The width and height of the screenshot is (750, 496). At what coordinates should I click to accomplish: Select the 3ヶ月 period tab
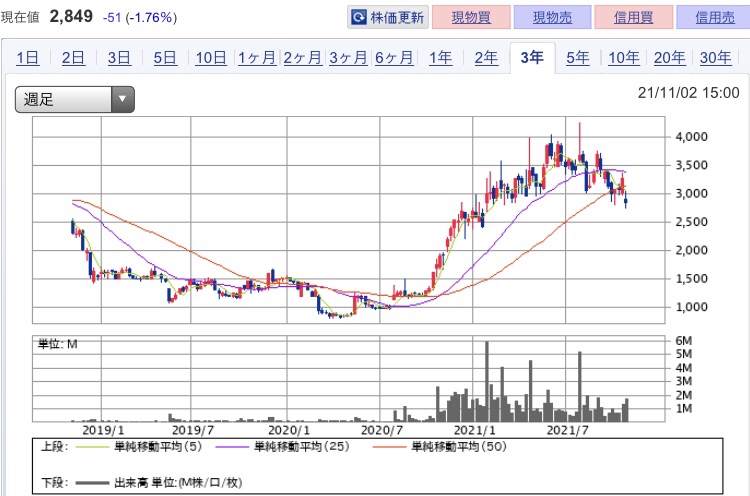point(348,58)
